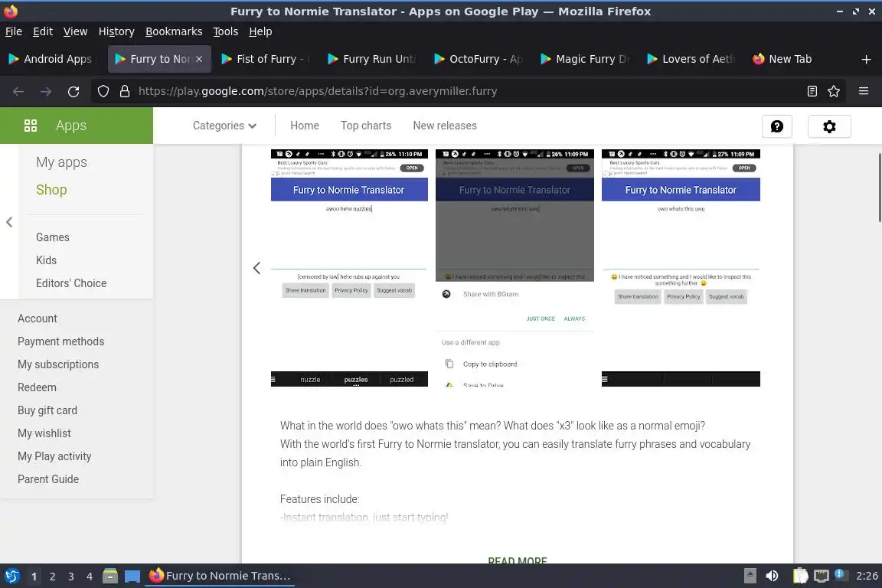
Task: Open the start menu icon in the taskbar
Action: coord(11,576)
